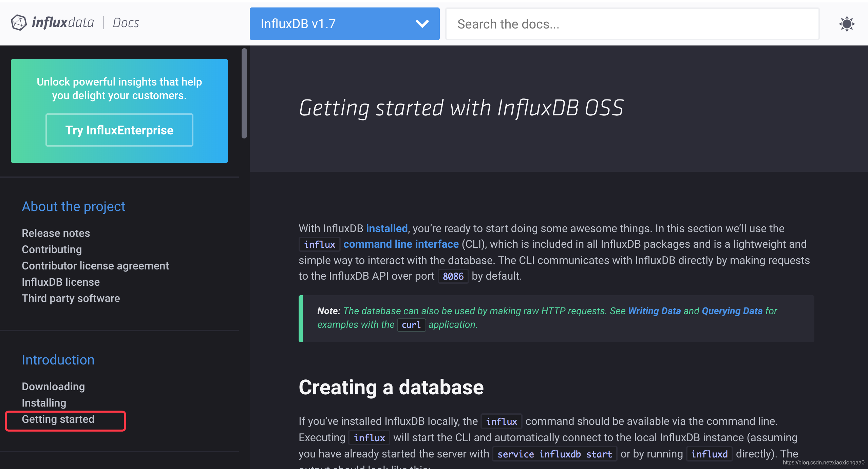868x469 pixels.
Task: Toggle the light theme sun icon
Action: point(847,24)
